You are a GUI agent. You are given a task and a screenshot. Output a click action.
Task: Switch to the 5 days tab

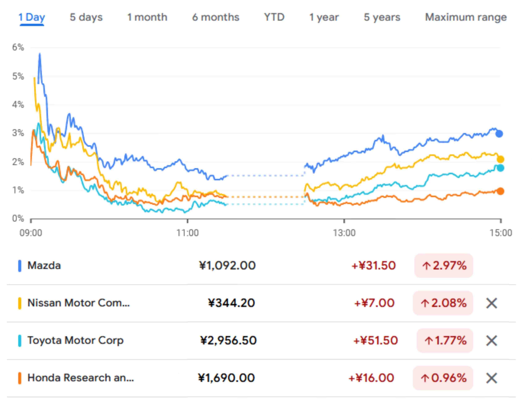tap(86, 17)
